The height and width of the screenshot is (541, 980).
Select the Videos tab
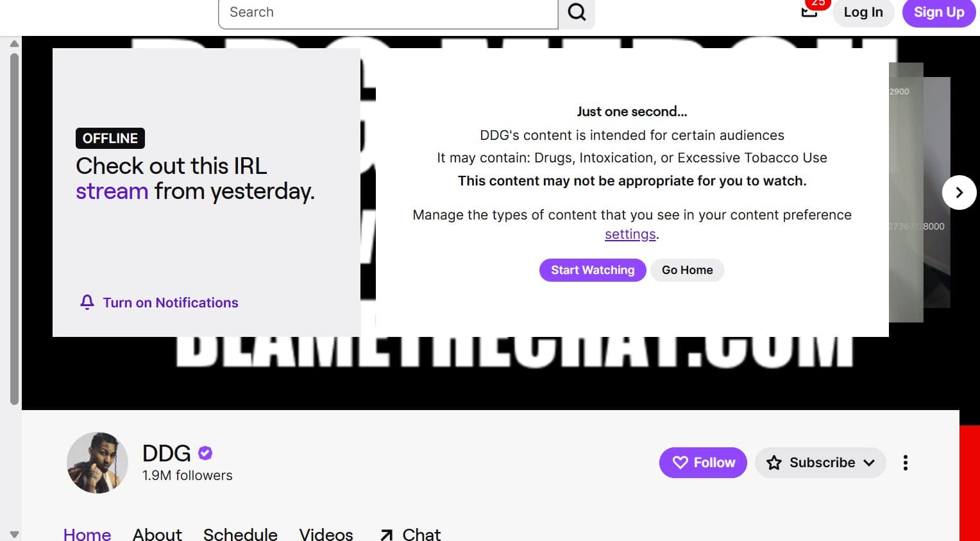pos(326,534)
